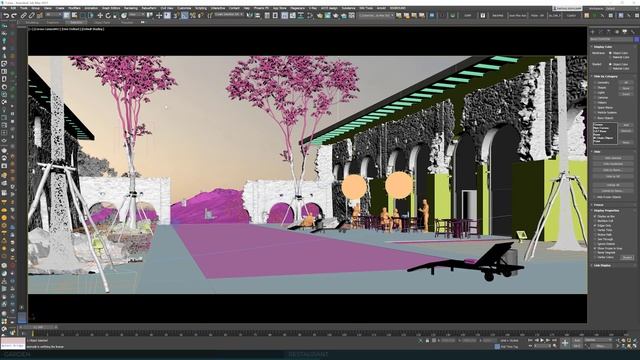Screen dimensions: 640x360
Task: Open the Schematic View icon
Action: pyautogui.click(x=301, y=16)
